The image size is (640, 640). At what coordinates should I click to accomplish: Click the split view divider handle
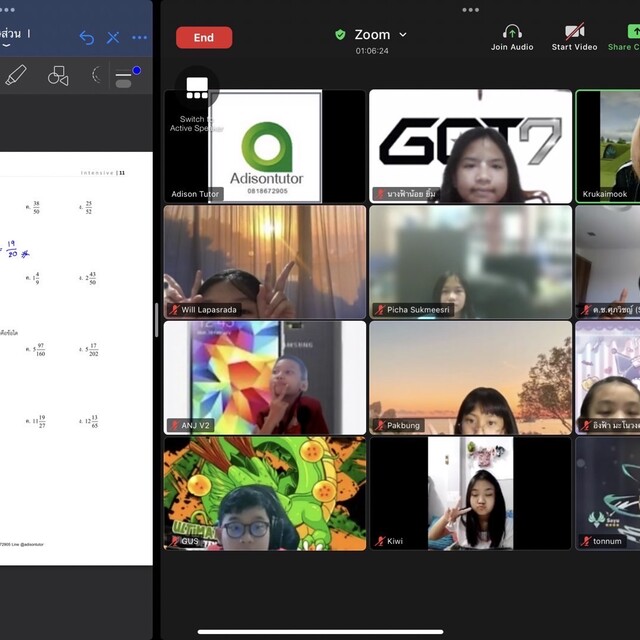156,320
